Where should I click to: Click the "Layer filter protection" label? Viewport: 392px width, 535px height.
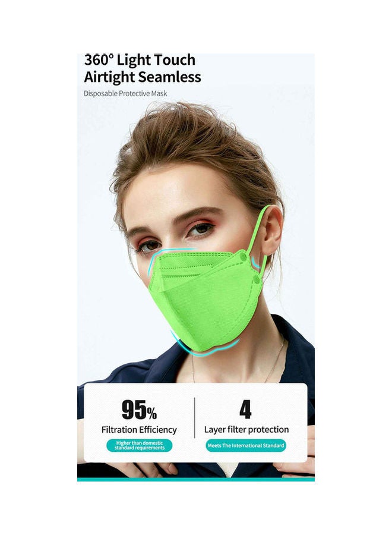(x=246, y=430)
